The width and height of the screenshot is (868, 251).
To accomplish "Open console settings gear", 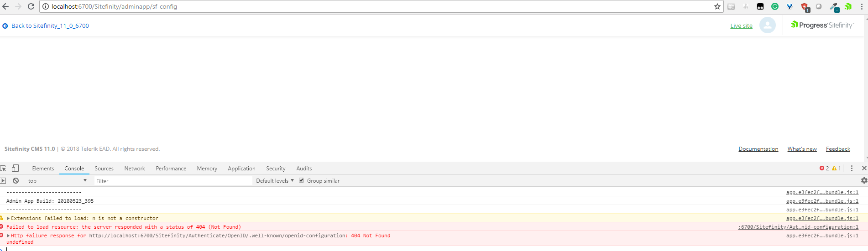I will click(863, 180).
